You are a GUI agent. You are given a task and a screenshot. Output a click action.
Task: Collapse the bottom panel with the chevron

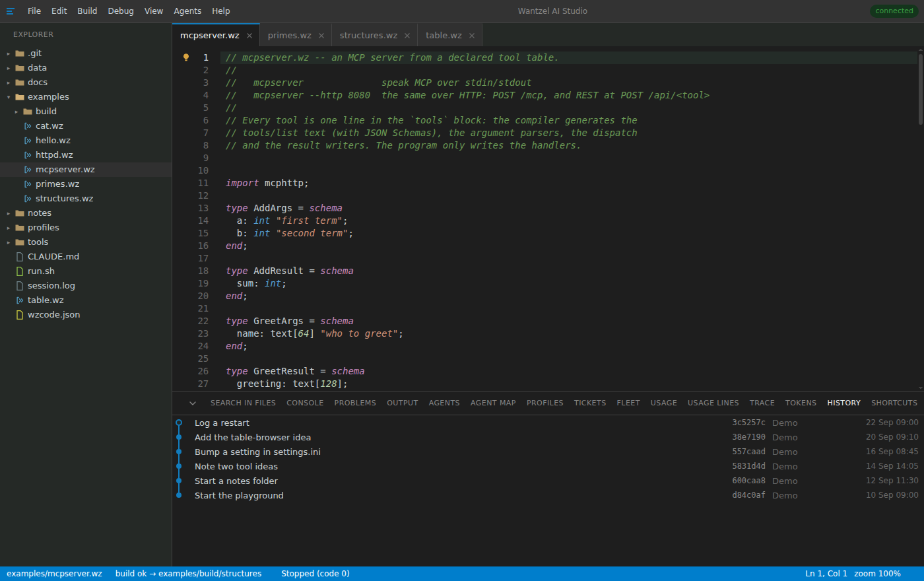(x=193, y=403)
